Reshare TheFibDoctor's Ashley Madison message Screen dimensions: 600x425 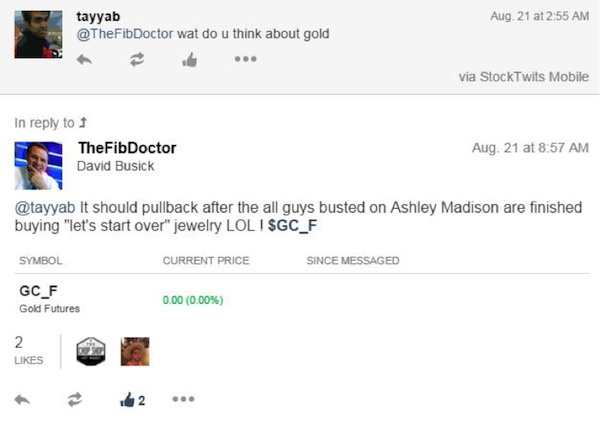coord(75,399)
